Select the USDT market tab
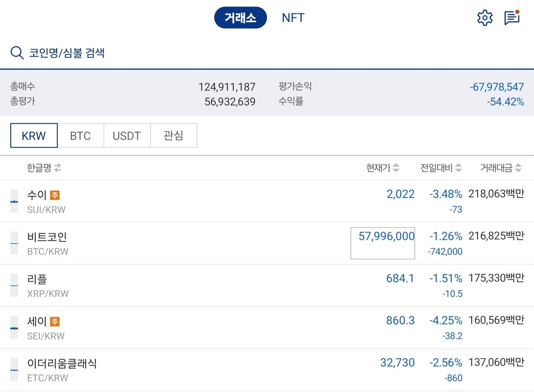Screen dimensions: 534x392 click(x=127, y=136)
